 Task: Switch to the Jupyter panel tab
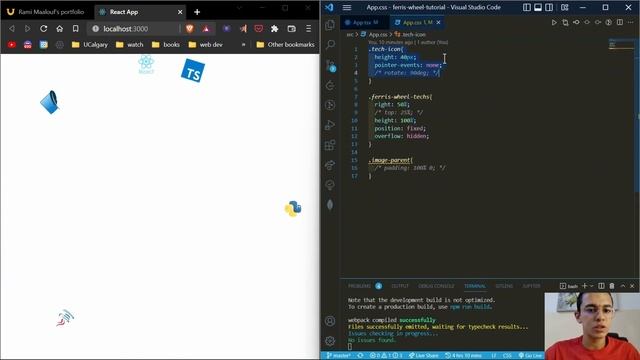531,286
